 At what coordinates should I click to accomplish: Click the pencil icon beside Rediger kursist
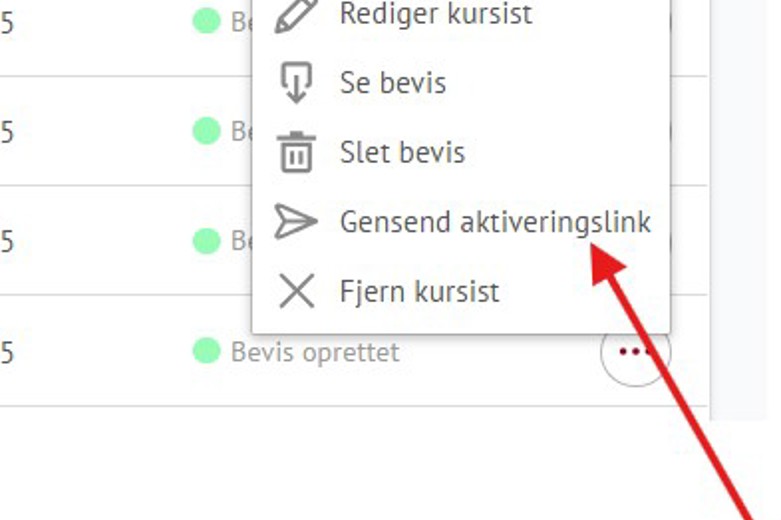(x=297, y=15)
